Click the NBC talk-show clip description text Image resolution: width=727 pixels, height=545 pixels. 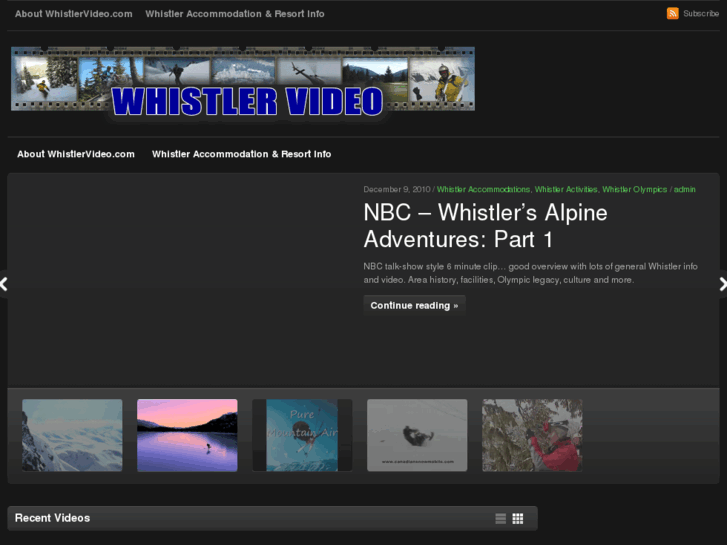530,273
